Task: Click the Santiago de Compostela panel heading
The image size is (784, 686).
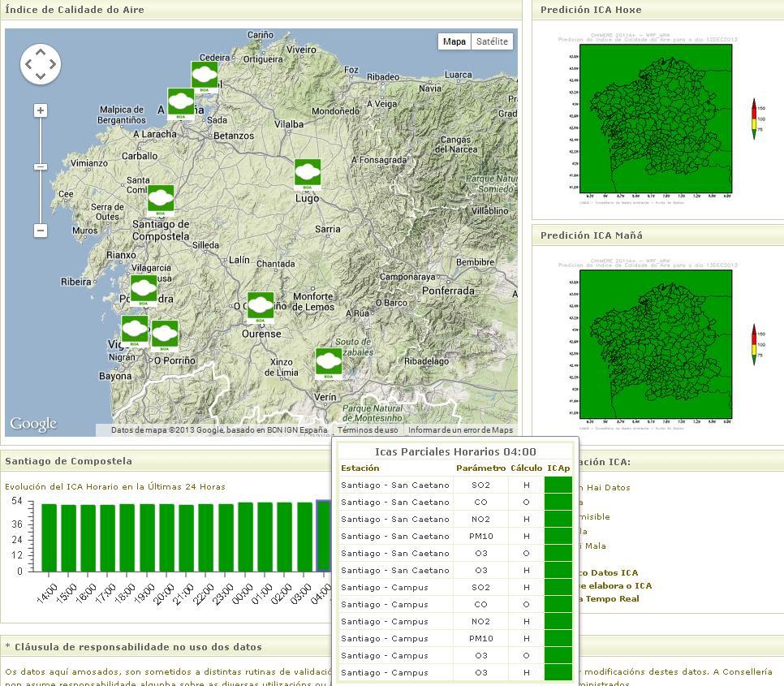Action: [68, 461]
